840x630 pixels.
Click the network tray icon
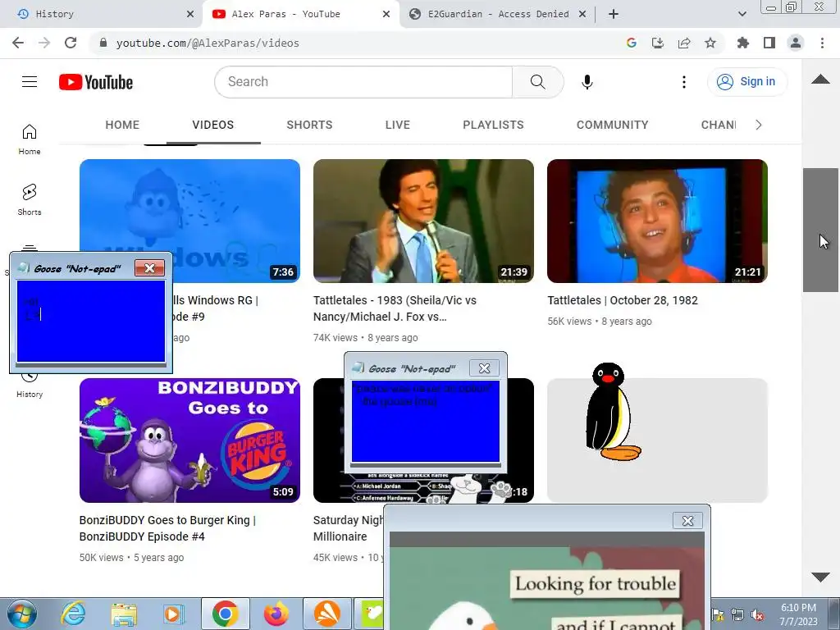[737, 615]
